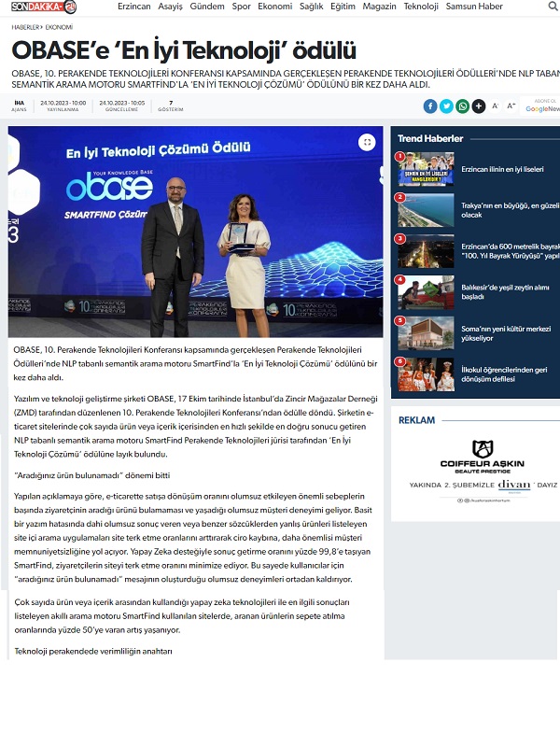Open Asayiş menu item
This screenshot has height=747, width=560.
click(171, 7)
